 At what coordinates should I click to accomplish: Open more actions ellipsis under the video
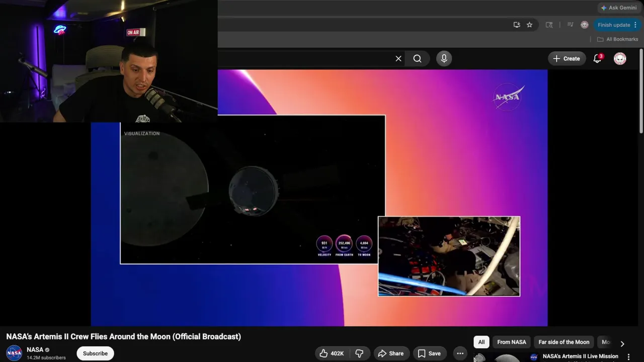pyautogui.click(x=460, y=353)
